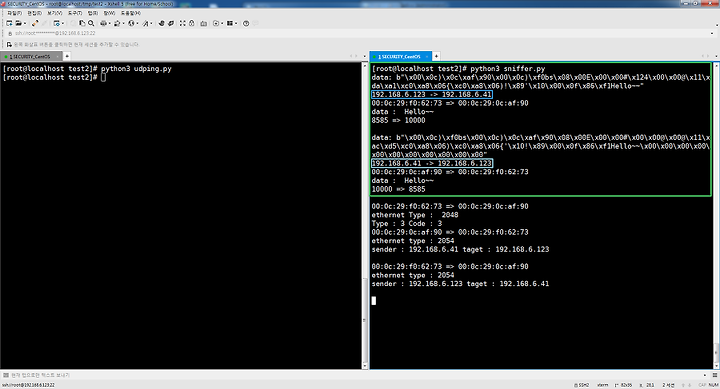The image size is (720, 389).
Task: Click the left terminal scrollbar down arrow
Action: (365, 366)
